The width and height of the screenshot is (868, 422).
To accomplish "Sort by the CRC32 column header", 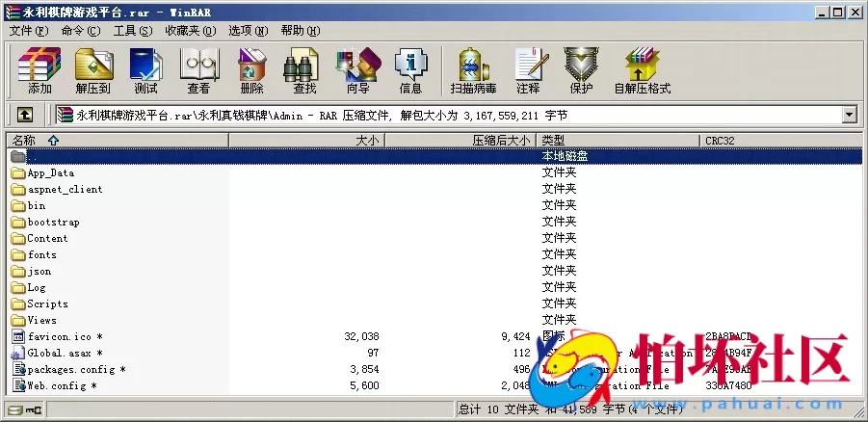I will click(780, 141).
